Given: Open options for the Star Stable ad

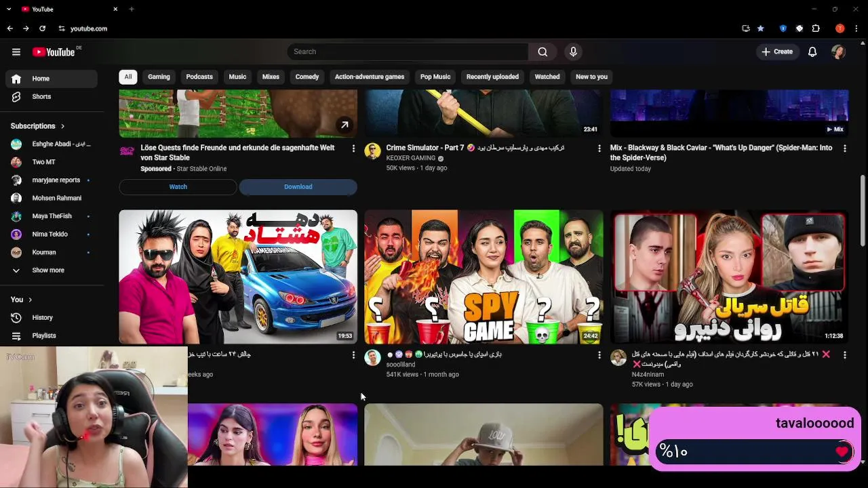Looking at the screenshot, I should click(353, 148).
